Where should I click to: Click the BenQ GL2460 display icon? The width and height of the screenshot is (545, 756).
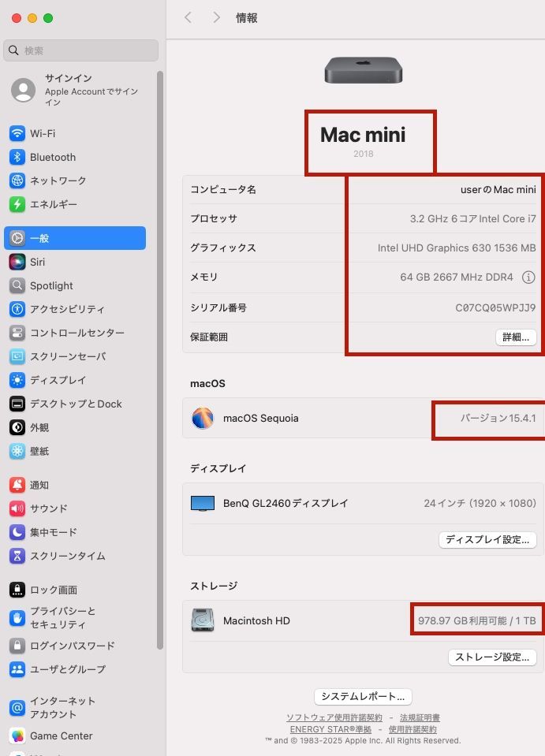203,503
